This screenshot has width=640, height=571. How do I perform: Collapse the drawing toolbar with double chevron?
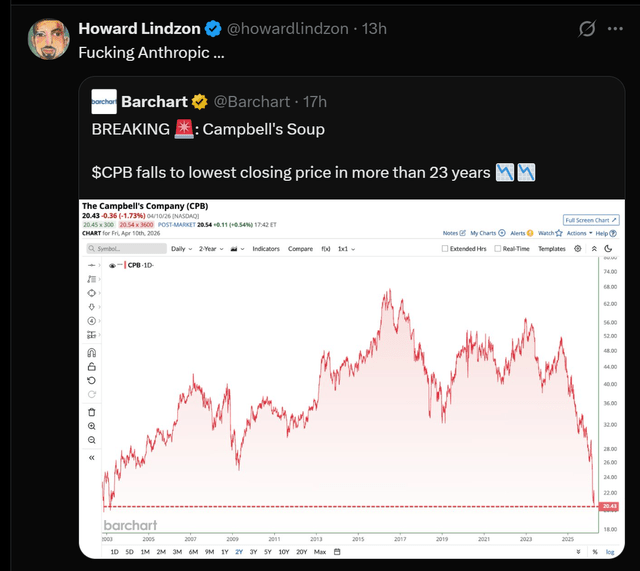coord(92,457)
